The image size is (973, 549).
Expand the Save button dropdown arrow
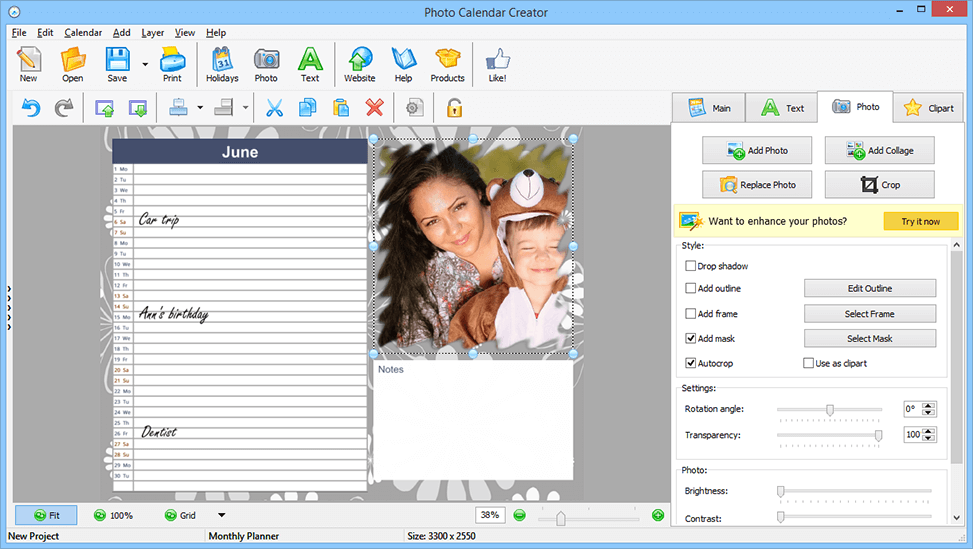145,64
